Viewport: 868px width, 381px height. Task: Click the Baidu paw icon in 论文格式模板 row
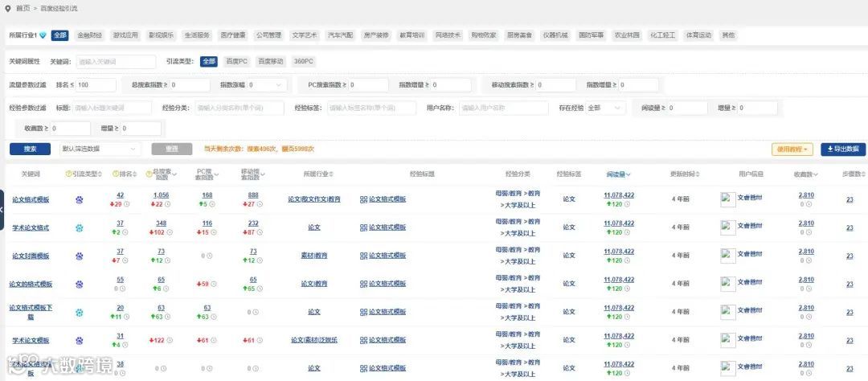coord(79,200)
